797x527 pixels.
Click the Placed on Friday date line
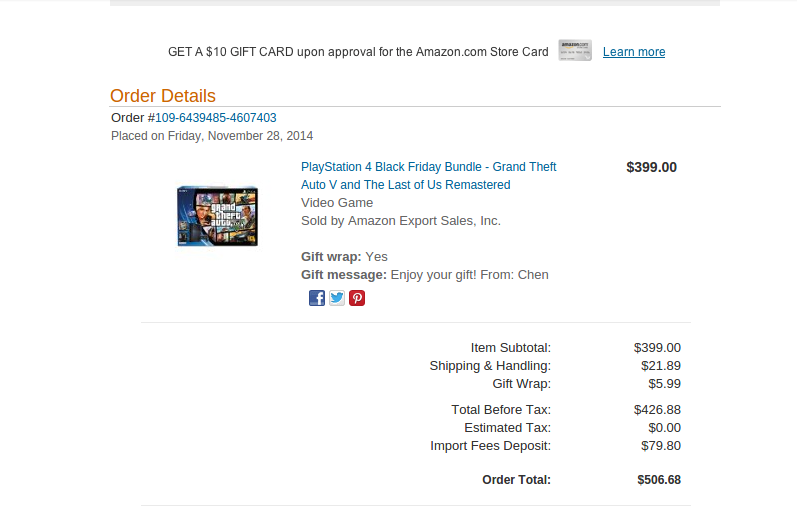coord(212,136)
